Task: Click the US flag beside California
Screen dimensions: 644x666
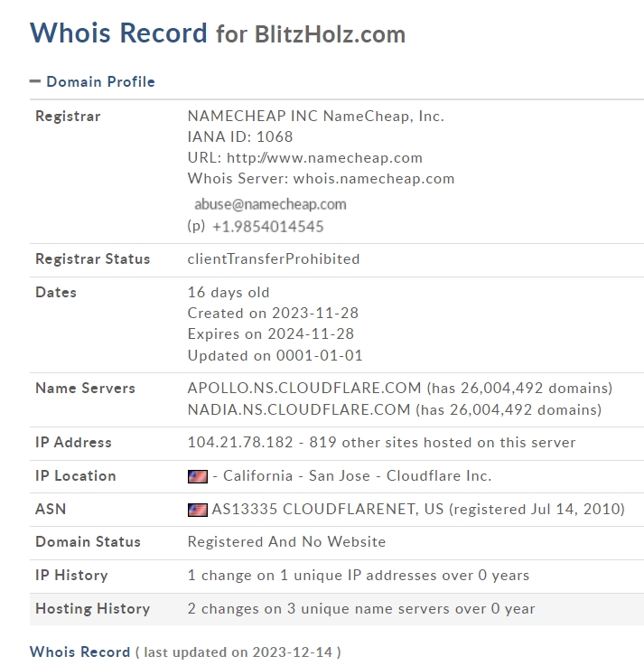Action: coord(198,476)
